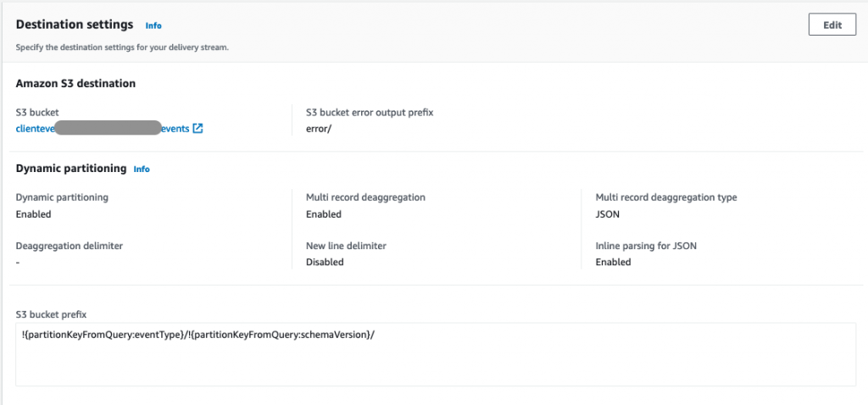Open Info link next to Dynamic partitioning

[x=142, y=169]
